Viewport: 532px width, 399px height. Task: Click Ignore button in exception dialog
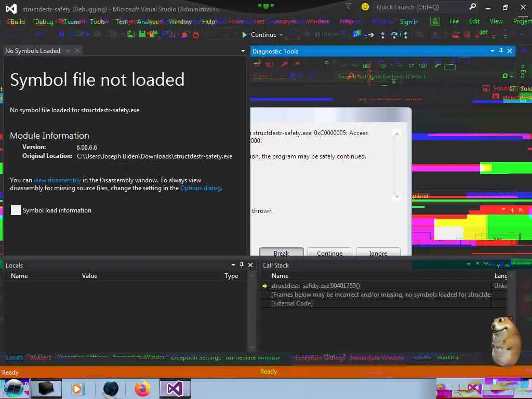click(x=378, y=253)
